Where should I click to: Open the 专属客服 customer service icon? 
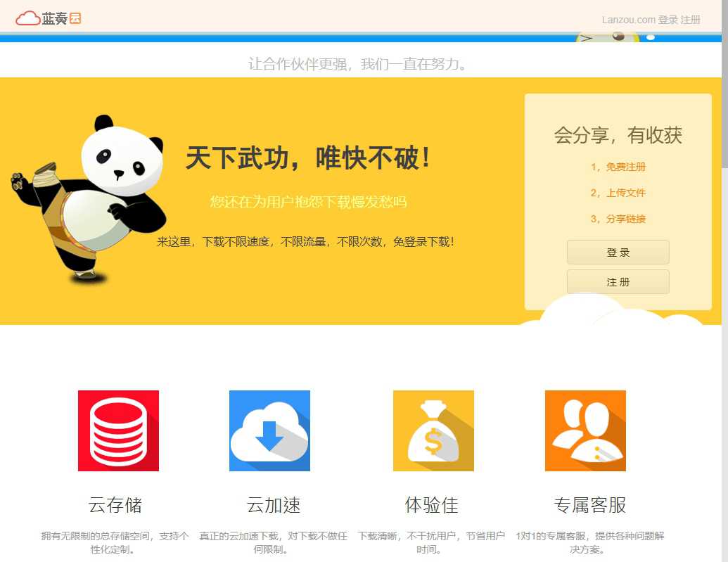[x=585, y=430]
